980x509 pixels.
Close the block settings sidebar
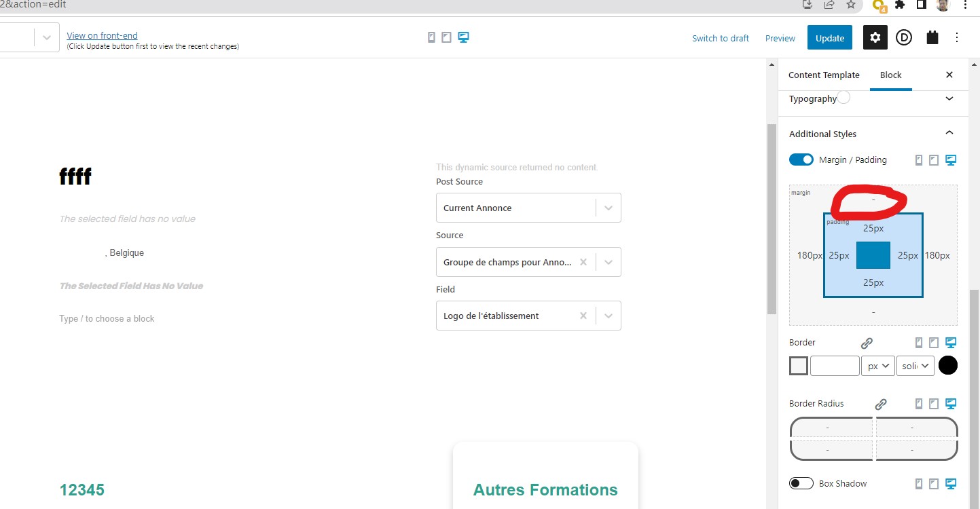pyautogui.click(x=949, y=75)
